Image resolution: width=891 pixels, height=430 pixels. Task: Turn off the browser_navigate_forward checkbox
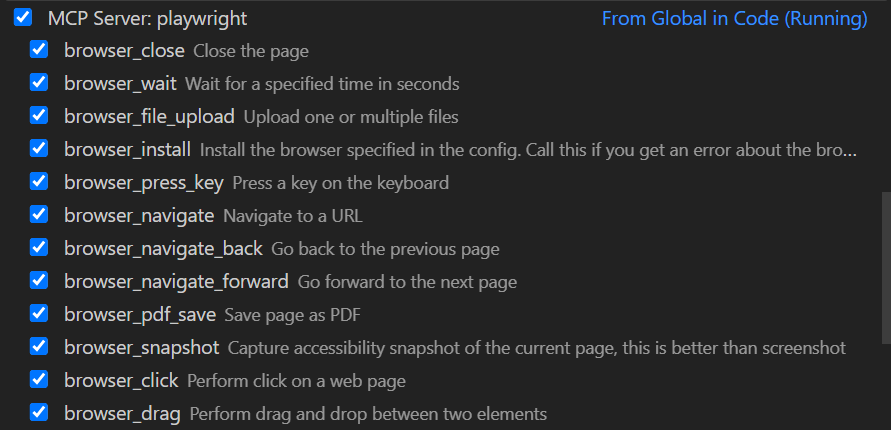pyautogui.click(x=39, y=281)
